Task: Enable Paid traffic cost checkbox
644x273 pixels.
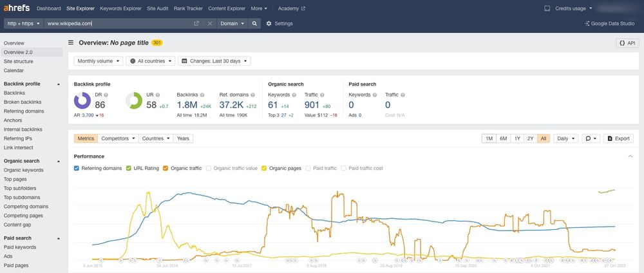Action: (x=344, y=168)
